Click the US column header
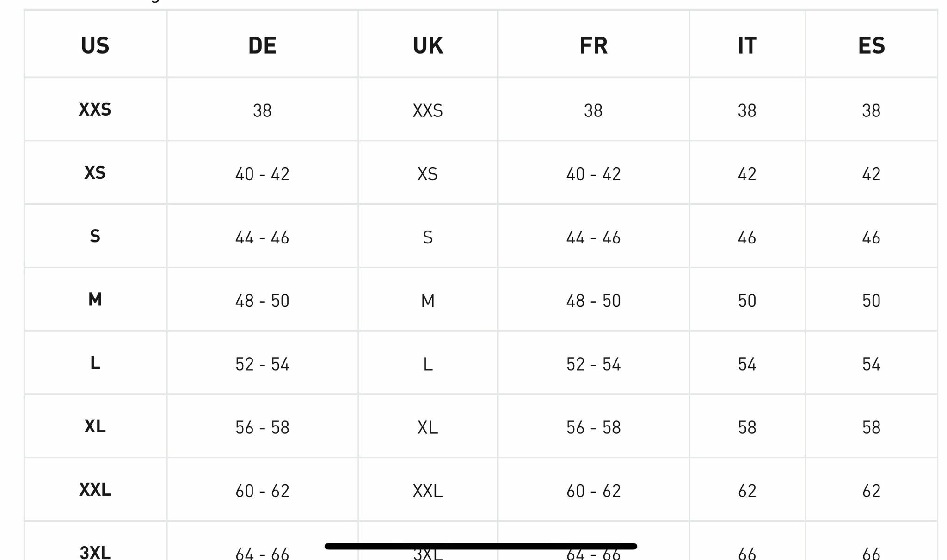 95,45
